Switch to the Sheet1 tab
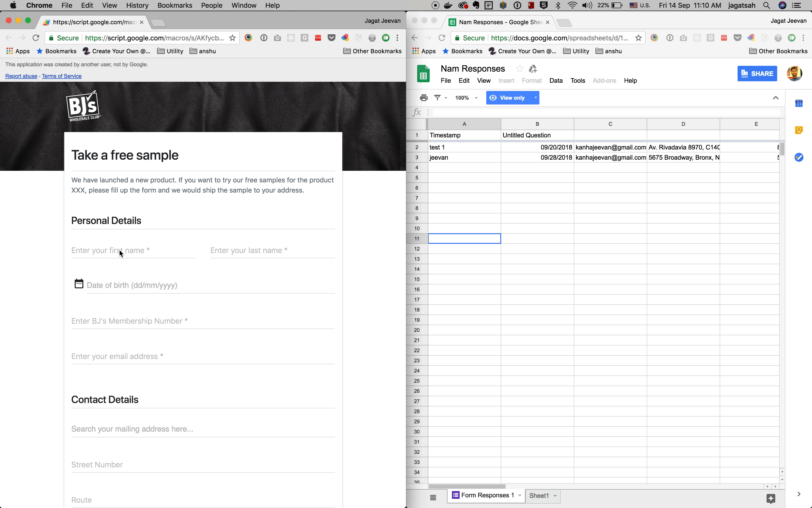Screen dimensions: 812x508 [539, 496]
